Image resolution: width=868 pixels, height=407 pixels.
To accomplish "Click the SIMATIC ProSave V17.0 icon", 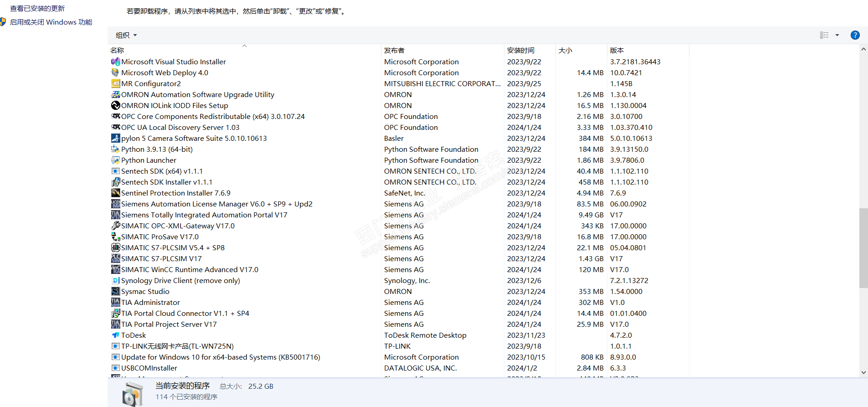I will click(x=116, y=237).
